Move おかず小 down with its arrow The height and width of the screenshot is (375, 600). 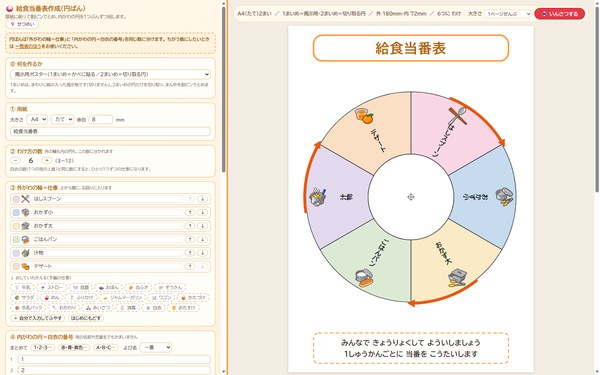[x=202, y=212]
